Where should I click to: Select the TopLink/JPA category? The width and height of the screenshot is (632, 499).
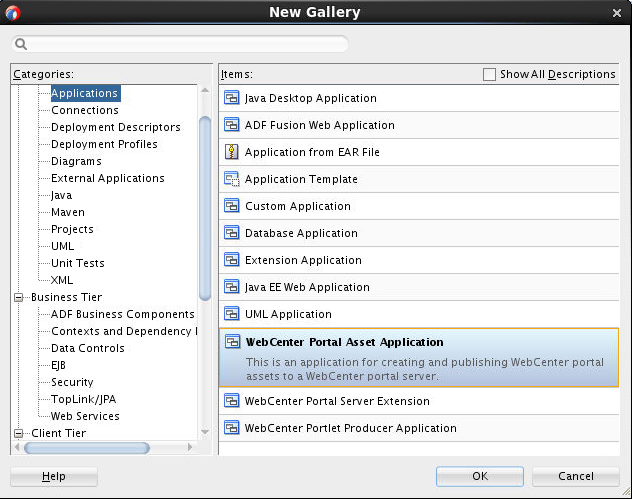pos(83,399)
